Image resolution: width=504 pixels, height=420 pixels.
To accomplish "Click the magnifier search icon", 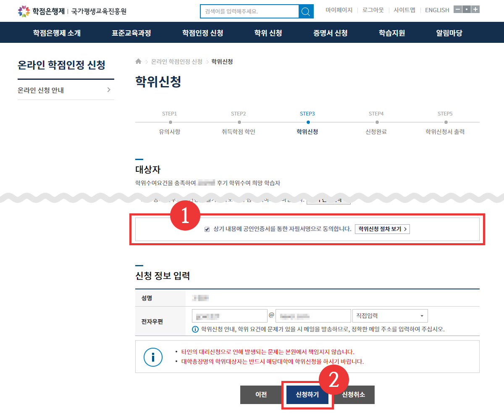I will (x=306, y=11).
